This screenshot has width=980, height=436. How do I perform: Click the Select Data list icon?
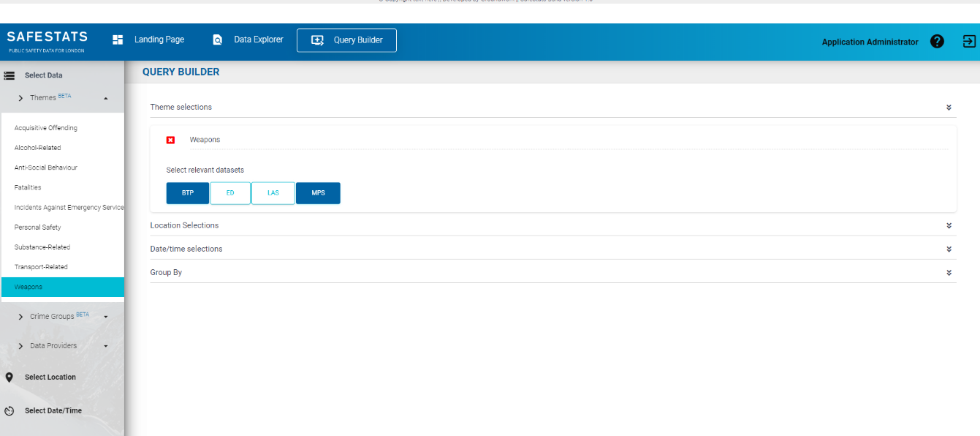coord(10,75)
